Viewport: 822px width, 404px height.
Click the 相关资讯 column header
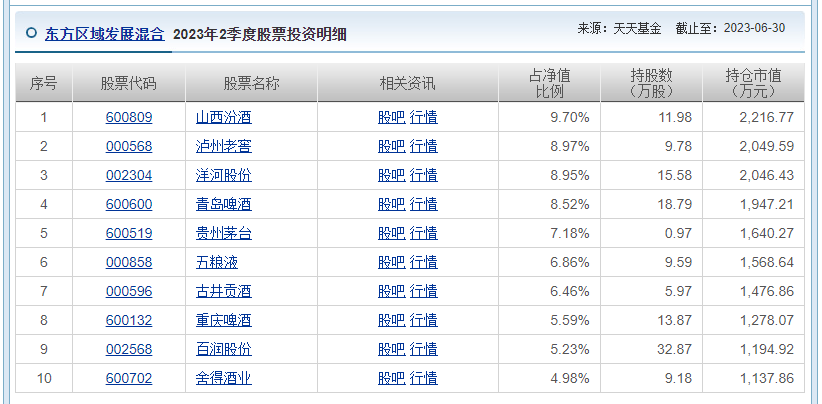pos(408,83)
